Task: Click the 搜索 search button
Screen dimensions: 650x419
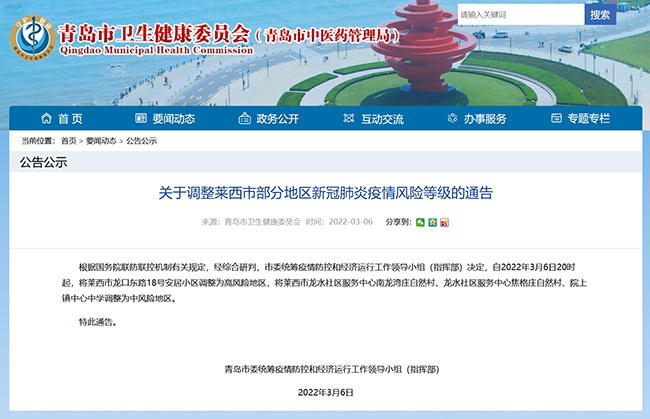Action: click(x=600, y=15)
